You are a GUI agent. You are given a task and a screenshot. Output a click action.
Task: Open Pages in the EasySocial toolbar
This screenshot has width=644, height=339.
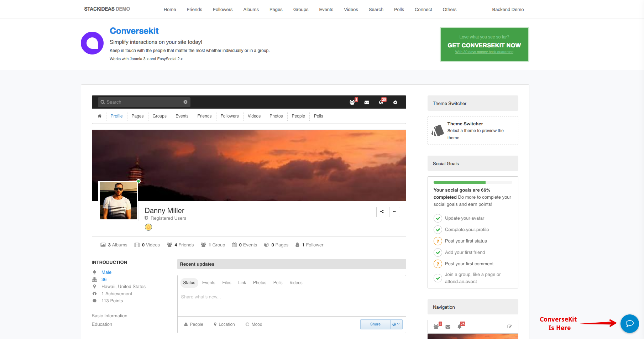pyautogui.click(x=137, y=116)
